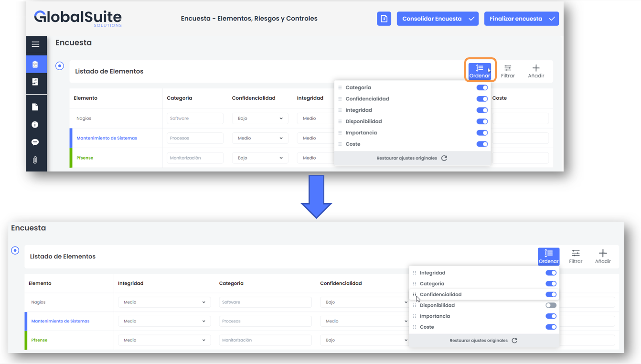Open the hamburger menu in the sidebar
This screenshot has height=364, width=641.
click(x=35, y=44)
